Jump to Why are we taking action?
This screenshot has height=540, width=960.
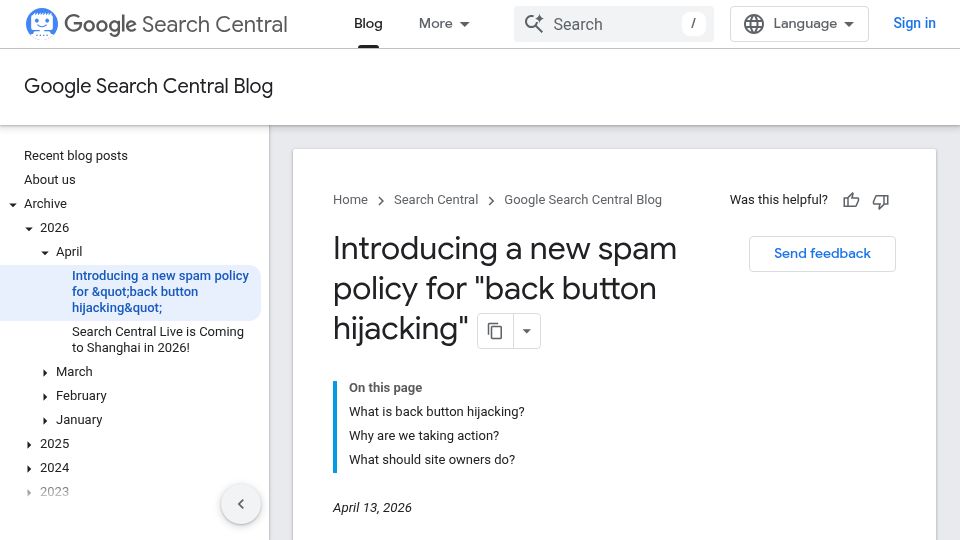pos(424,435)
